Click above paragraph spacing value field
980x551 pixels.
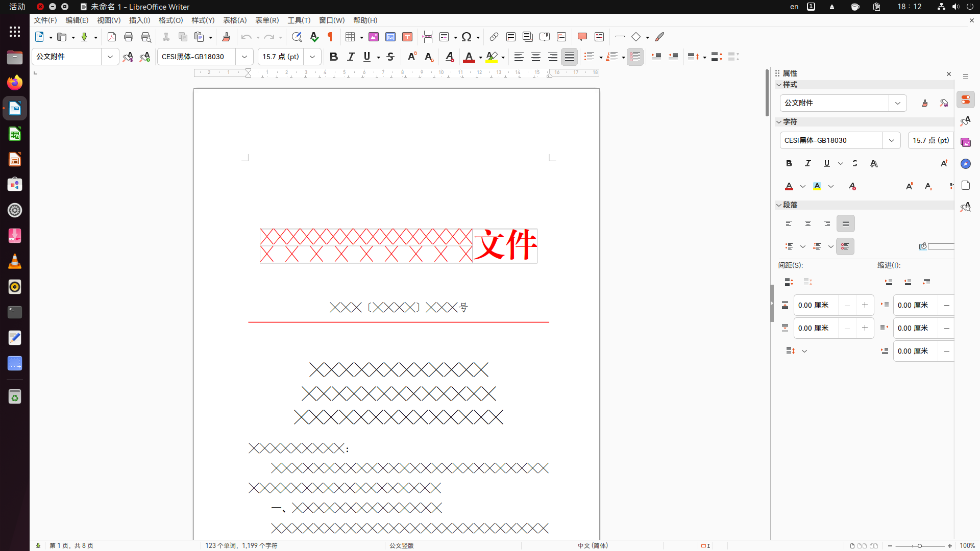817,305
